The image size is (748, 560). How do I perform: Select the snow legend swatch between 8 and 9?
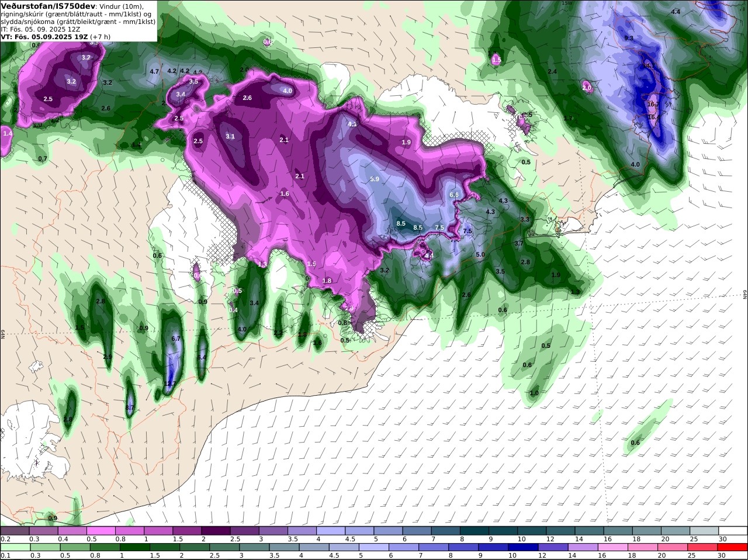click(475, 531)
